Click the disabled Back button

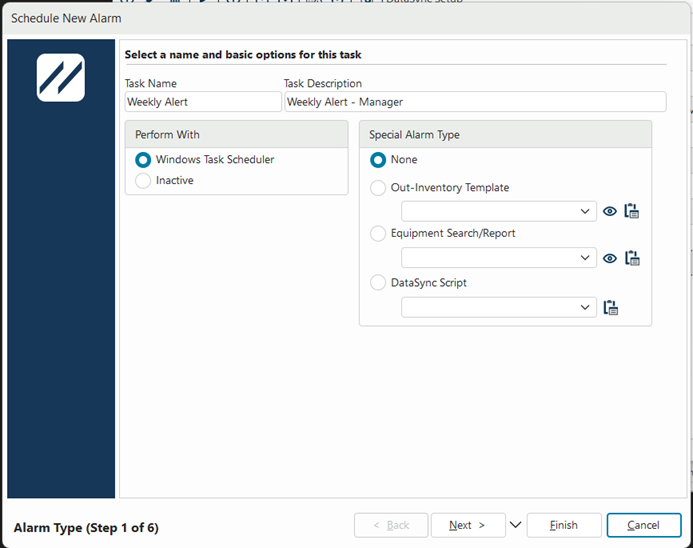point(391,525)
